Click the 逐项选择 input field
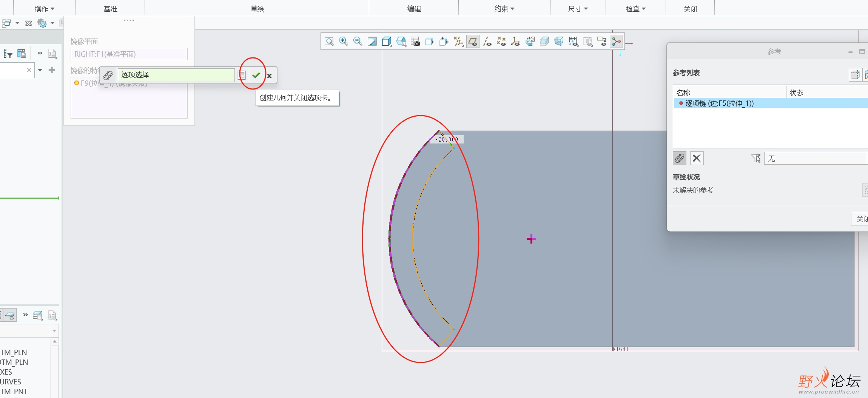Screen dimensions: 868x398 [x=176, y=75]
